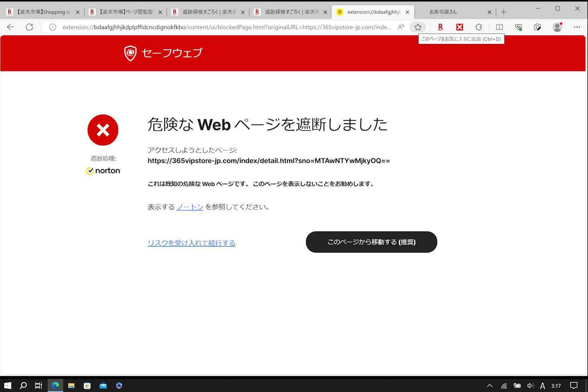The height and width of the screenshot is (392, 588).
Task: Add this page to favorites star
Action: [x=418, y=27]
